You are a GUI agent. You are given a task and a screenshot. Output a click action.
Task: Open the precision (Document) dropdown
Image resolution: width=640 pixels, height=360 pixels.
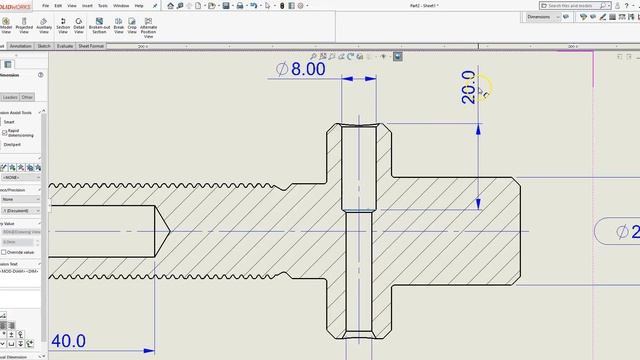click(20, 211)
